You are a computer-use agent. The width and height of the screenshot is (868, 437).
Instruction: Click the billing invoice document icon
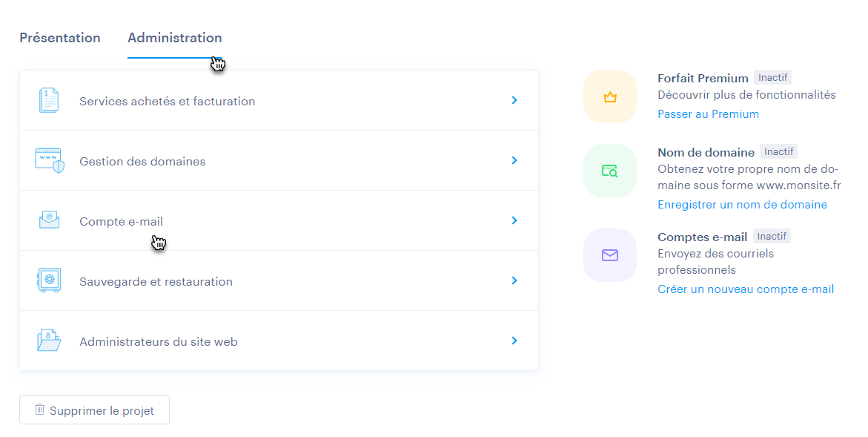(49, 101)
